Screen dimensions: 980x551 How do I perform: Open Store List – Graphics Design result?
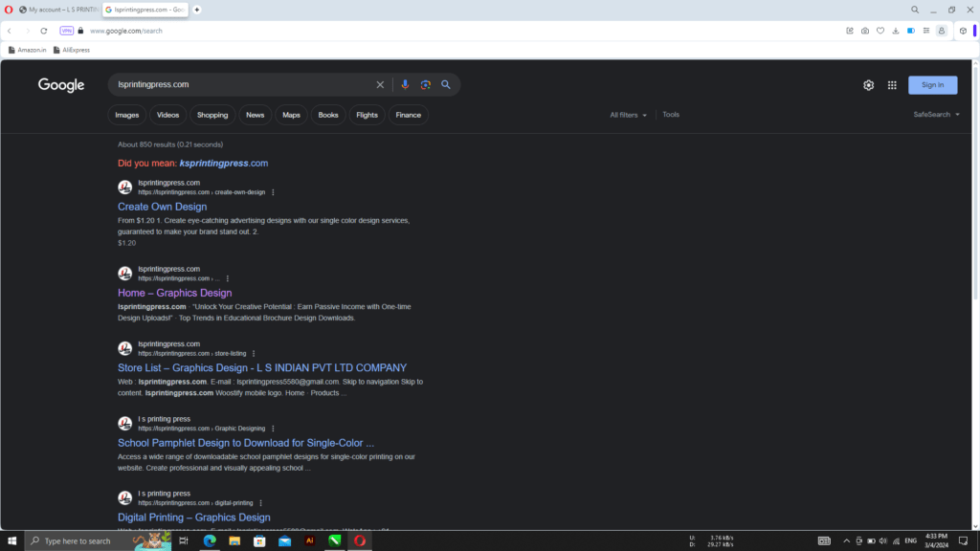262,368
